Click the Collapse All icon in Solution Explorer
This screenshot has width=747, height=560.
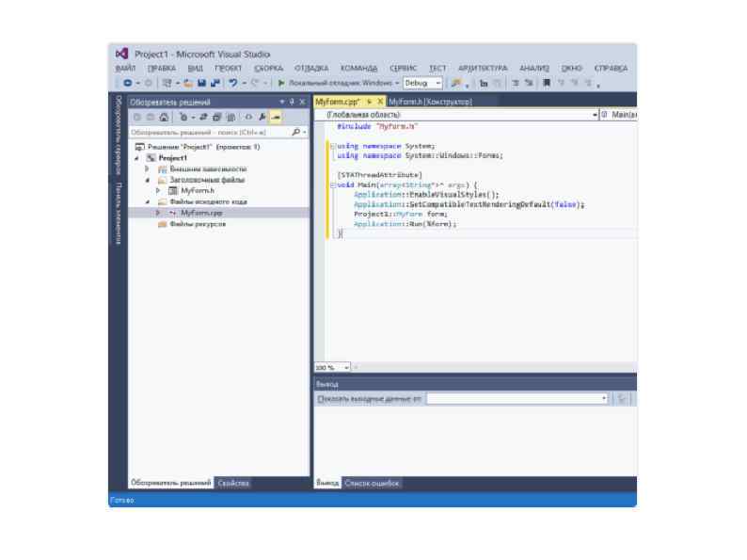(216, 117)
